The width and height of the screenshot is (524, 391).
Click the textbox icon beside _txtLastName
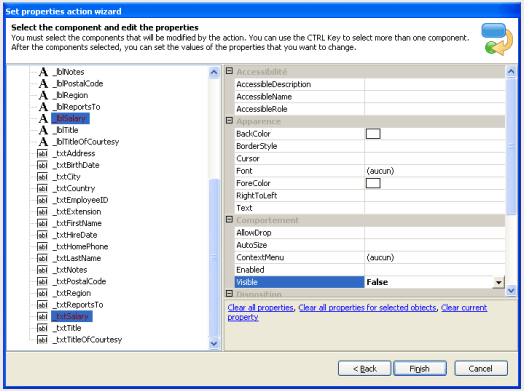(x=42, y=258)
